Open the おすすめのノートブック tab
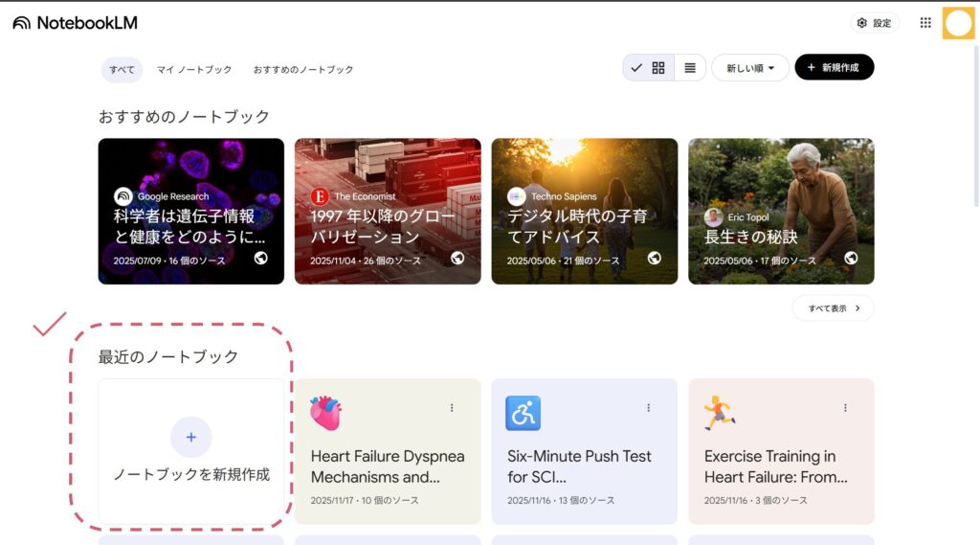This screenshot has height=545, width=980. coord(303,70)
